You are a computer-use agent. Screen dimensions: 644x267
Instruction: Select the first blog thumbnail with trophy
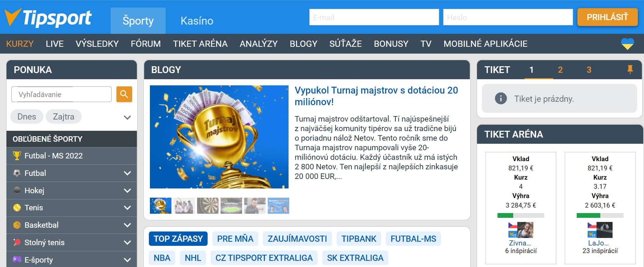tap(160, 206)
